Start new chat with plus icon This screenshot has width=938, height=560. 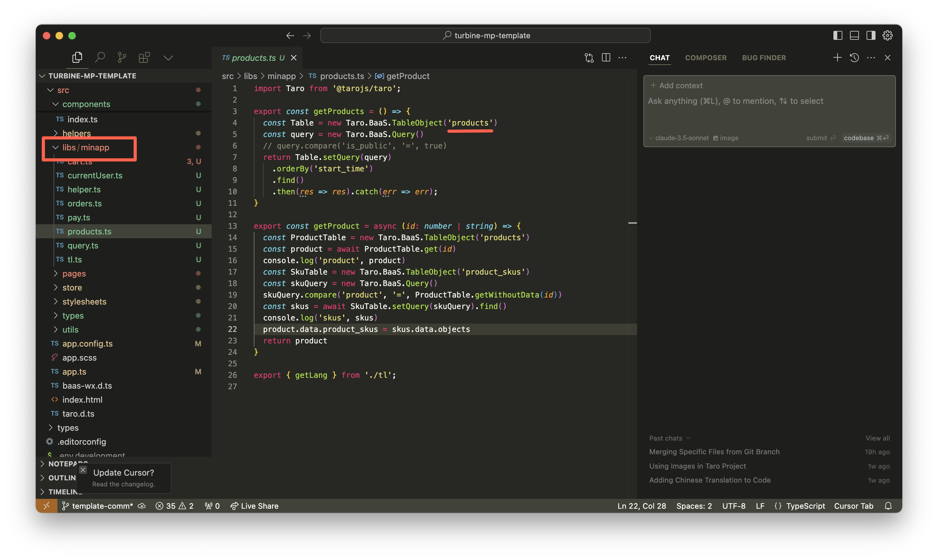tap(837, 57)
